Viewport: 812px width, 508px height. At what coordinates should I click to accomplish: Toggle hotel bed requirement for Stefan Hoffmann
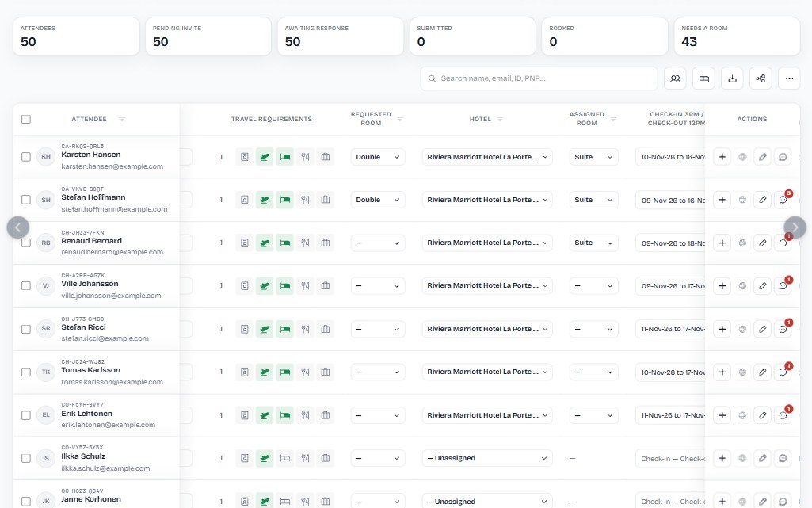click(285, 200)
